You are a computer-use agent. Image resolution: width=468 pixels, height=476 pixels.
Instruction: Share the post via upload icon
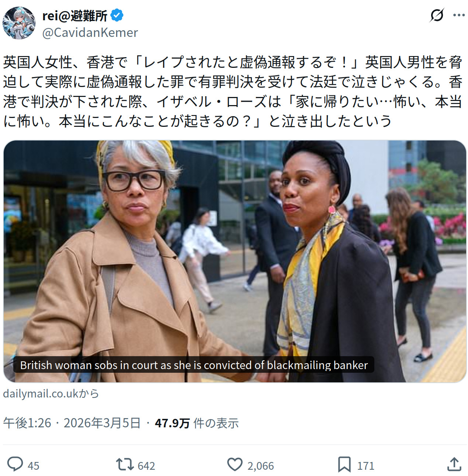(454, 465)
